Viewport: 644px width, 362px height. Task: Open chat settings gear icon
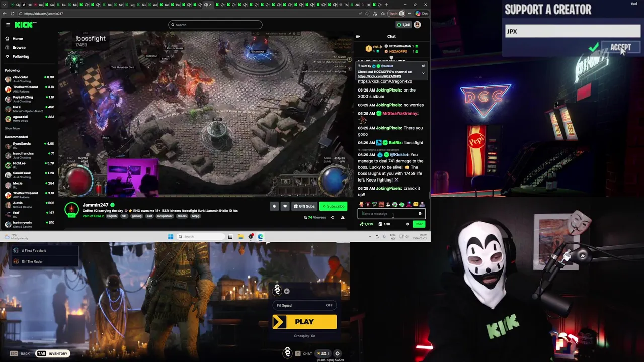[407, 224]
